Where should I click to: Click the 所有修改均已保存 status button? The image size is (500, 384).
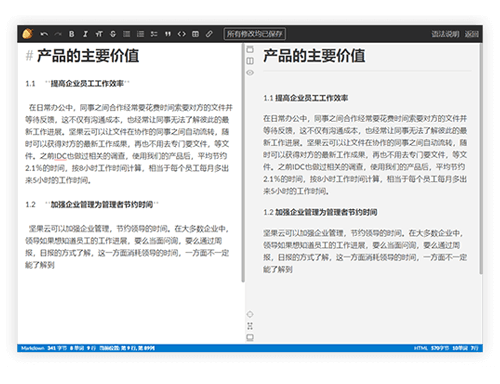click(255, 34)
